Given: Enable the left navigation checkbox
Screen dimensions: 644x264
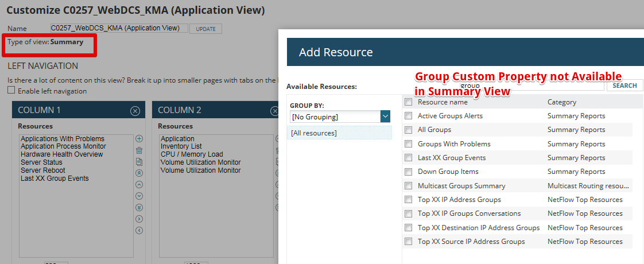Looking at the screenshot, I should click(11, 91).
